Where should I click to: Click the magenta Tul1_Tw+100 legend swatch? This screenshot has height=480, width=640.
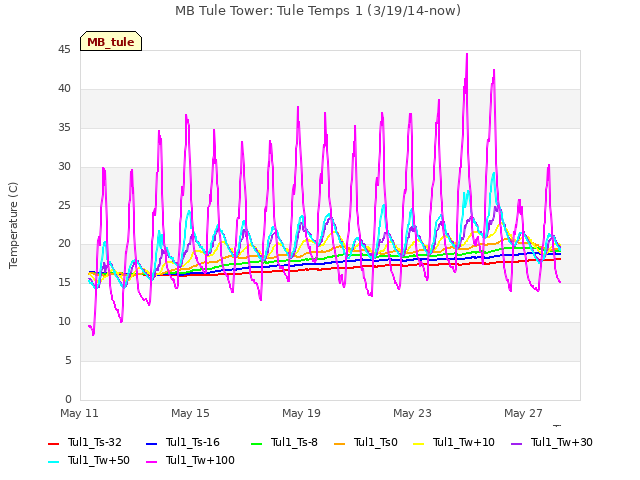(x=151, y=462)
